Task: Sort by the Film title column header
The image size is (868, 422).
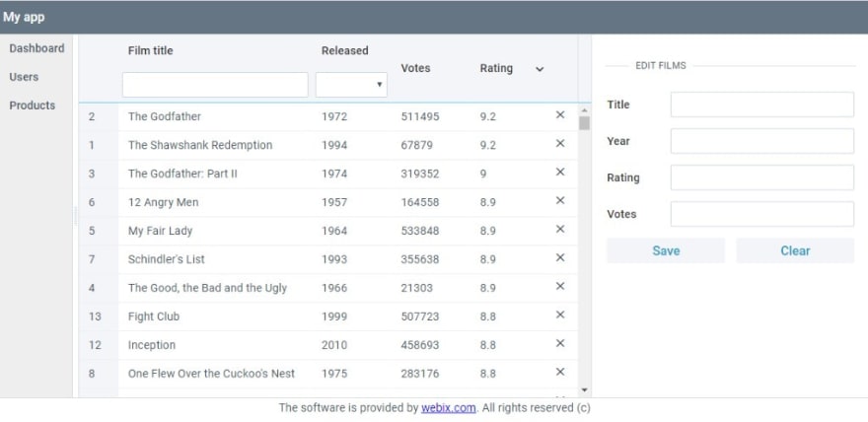Action: click(151, 51)
